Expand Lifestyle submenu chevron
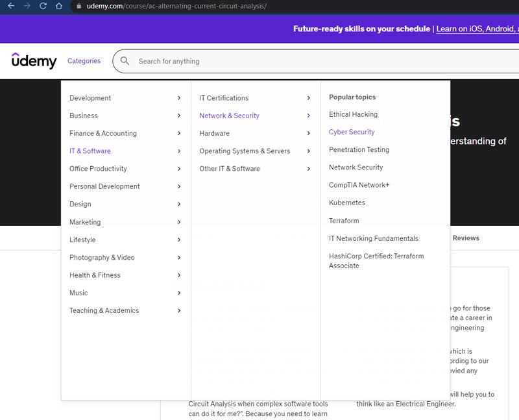This screenshot has width=519, height=420. coord(179,240)
